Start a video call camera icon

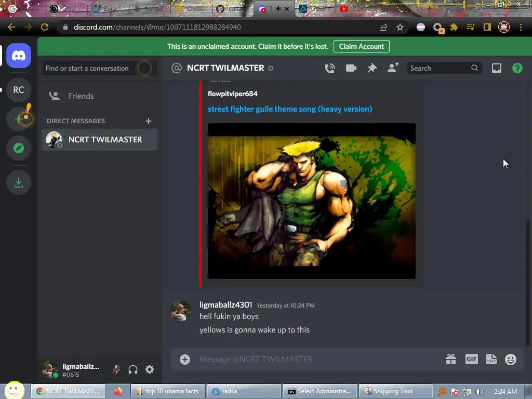coord(351,68)
